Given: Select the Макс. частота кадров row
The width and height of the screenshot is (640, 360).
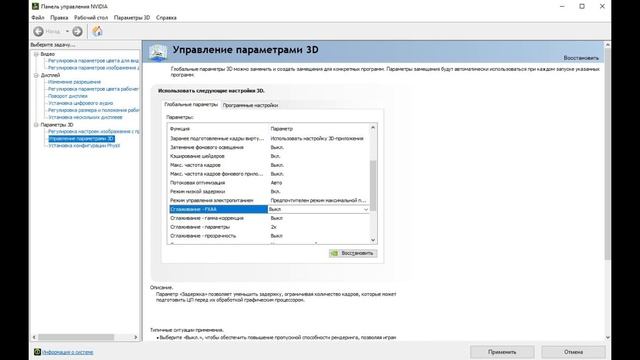Looking at the screenshot, I should (x=269, y=165).
